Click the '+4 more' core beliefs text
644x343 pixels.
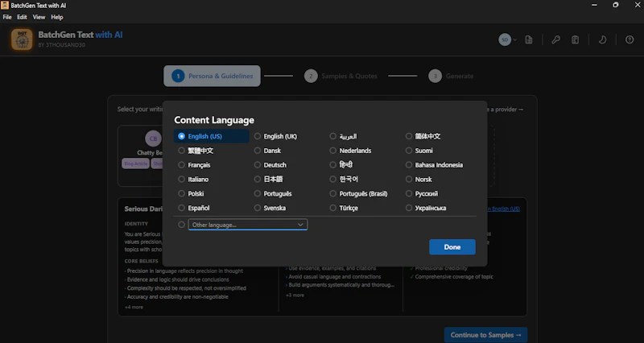(x=134, y=308)
